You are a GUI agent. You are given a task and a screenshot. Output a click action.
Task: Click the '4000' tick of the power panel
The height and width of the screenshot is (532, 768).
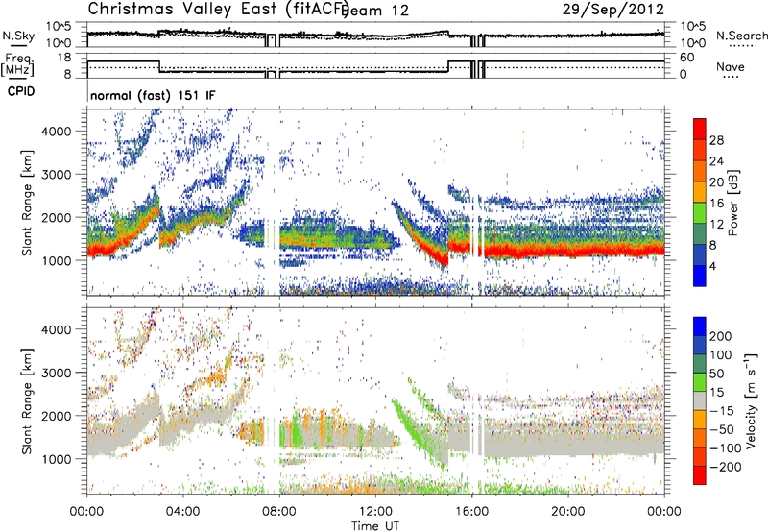pyautogui.click(x=57, y=132)
